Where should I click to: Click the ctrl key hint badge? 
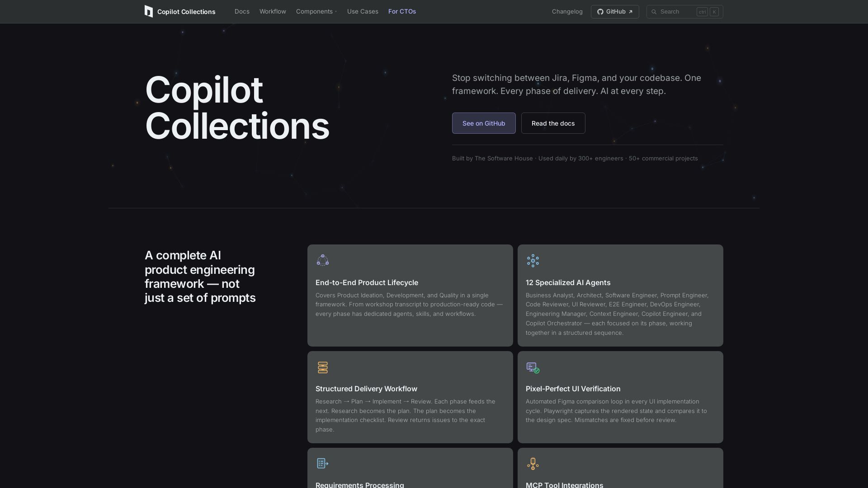click(x=702, y=12)
